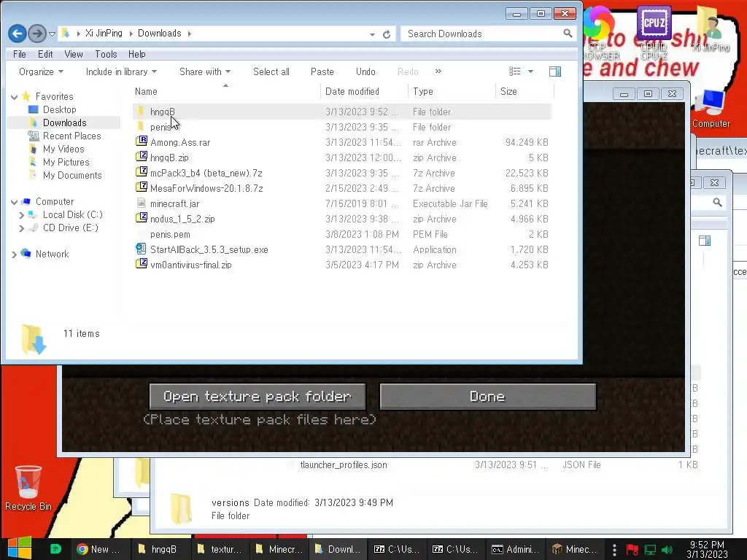The height and width of the screenshot is (560, 747).
Task: Open the Organize dropdown
Action: (41, 72)
